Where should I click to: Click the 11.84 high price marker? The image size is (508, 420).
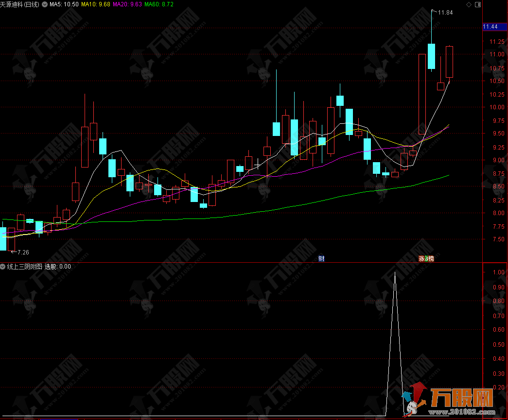445,13
